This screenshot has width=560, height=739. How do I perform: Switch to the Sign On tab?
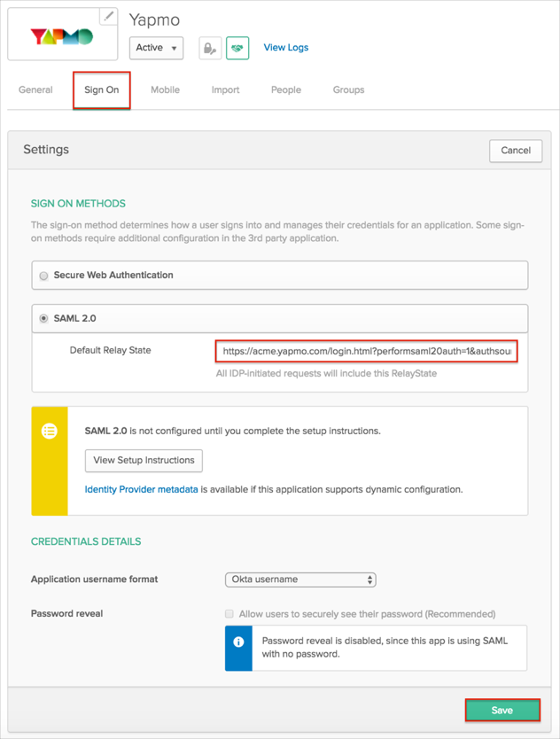point(102,90)
